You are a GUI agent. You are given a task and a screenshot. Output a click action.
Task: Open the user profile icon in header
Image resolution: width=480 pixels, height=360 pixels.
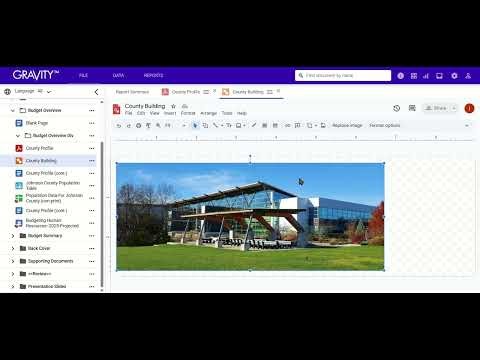point(468,76)
